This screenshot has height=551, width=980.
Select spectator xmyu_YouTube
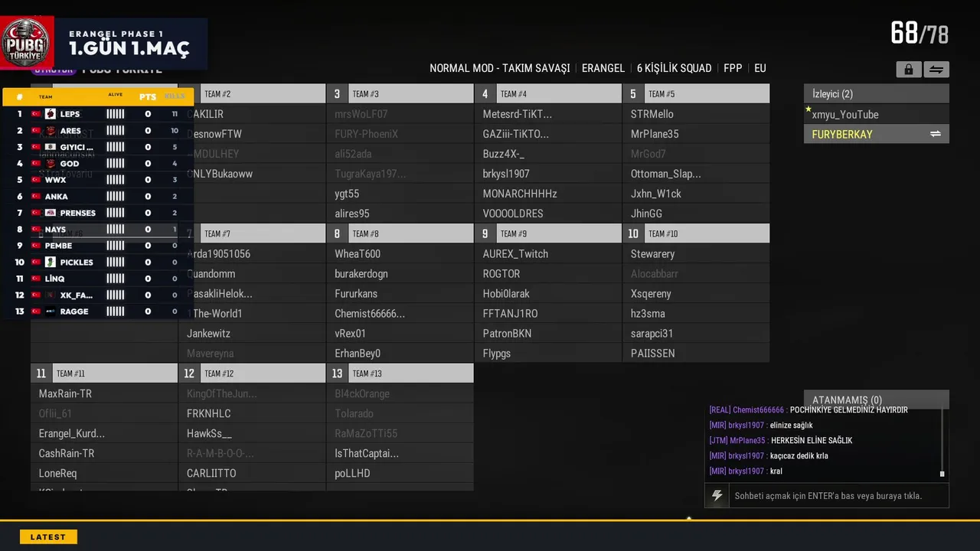pyautogui.click(x=877, y=114)
